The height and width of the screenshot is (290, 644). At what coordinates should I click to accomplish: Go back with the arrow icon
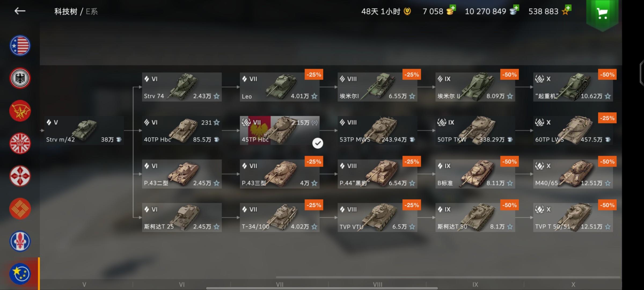[x=20, y=11]
